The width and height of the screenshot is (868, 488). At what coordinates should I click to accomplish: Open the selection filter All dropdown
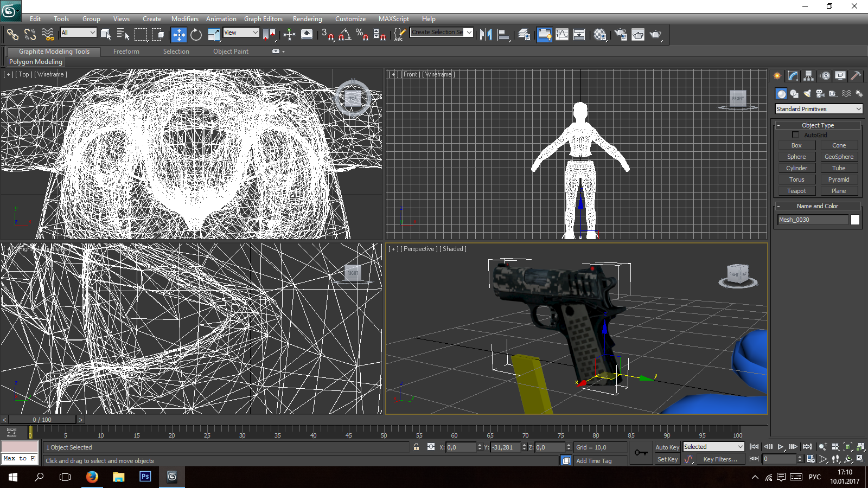click(78, 33)
